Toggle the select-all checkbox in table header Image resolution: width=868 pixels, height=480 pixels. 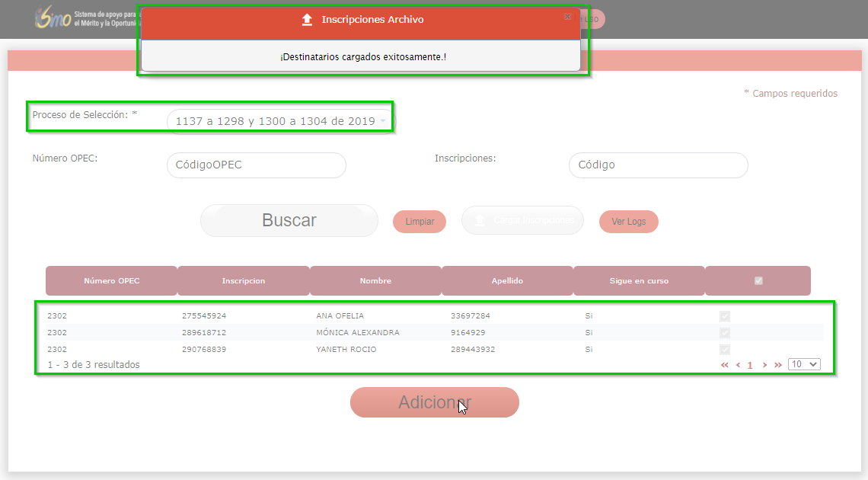tap(758, 280)
